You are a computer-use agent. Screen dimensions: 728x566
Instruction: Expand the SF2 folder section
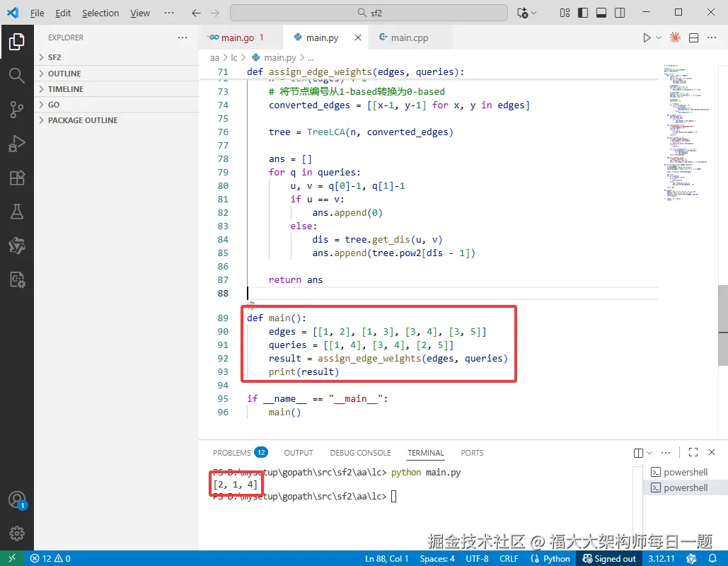pyautogui.click(x=116, y=57)
